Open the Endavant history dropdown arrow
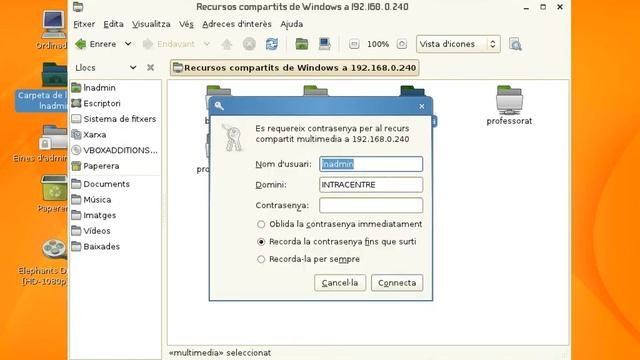 pos(207,44)
